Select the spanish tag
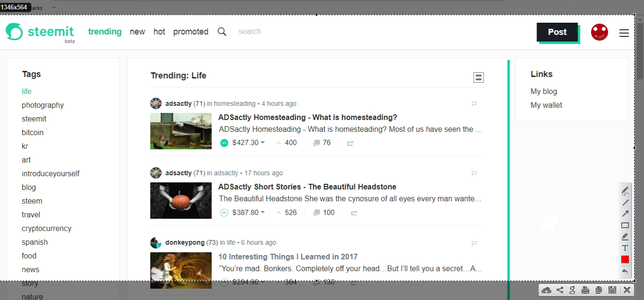Screen dimensions: 644x300 click(35, 242)
